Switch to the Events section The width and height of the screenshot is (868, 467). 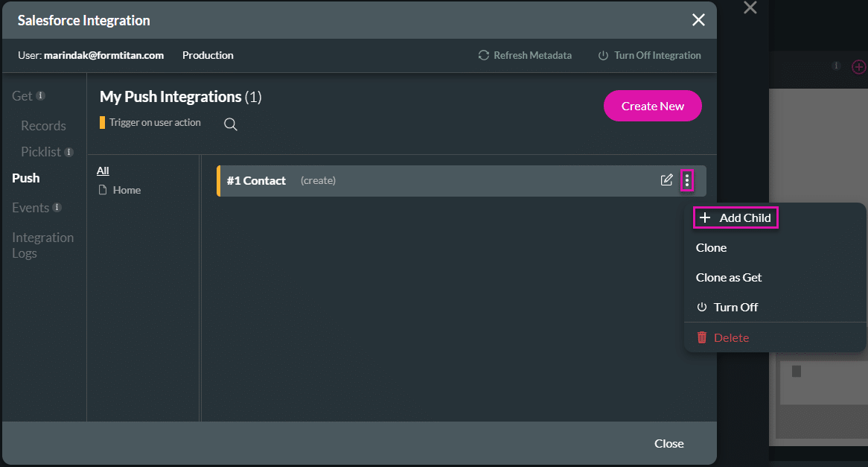(x=31, y=208)
